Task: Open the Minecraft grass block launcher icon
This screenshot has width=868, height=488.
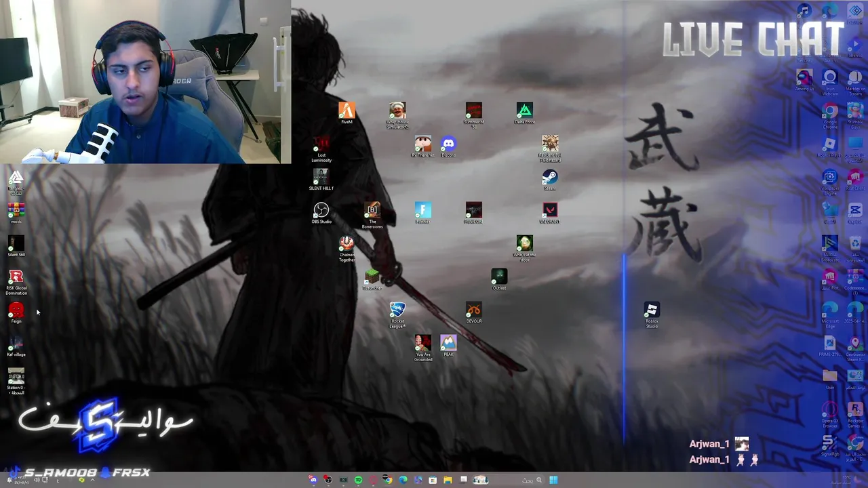Action: point(372,278)
